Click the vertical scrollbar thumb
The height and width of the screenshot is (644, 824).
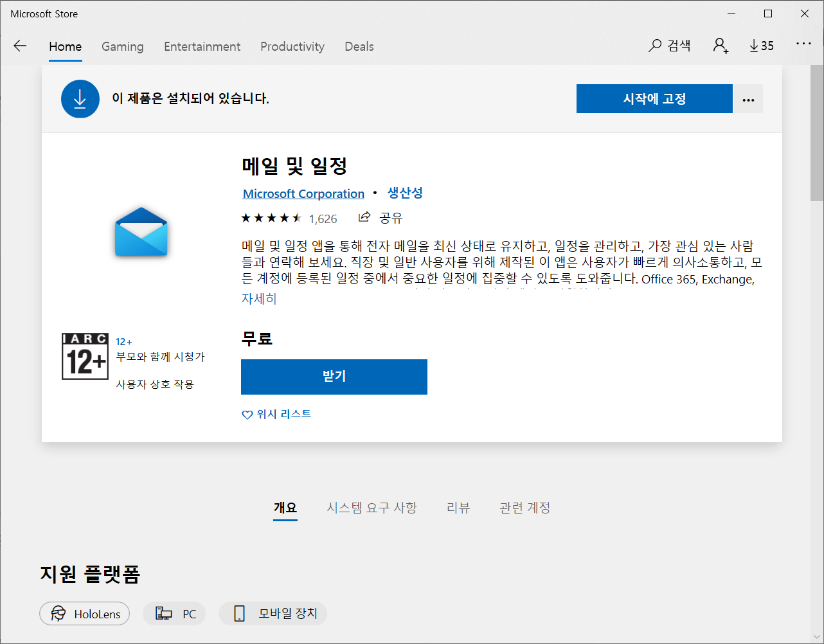[x=817, y=133]
